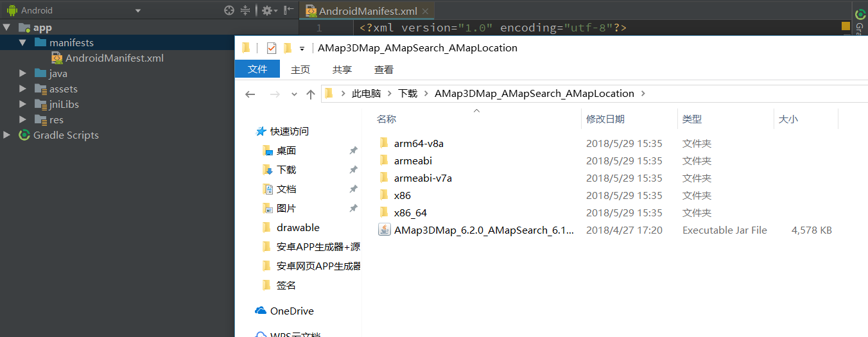
Task: Open the 文件 menu in Explorer
Action: point(257,69)
